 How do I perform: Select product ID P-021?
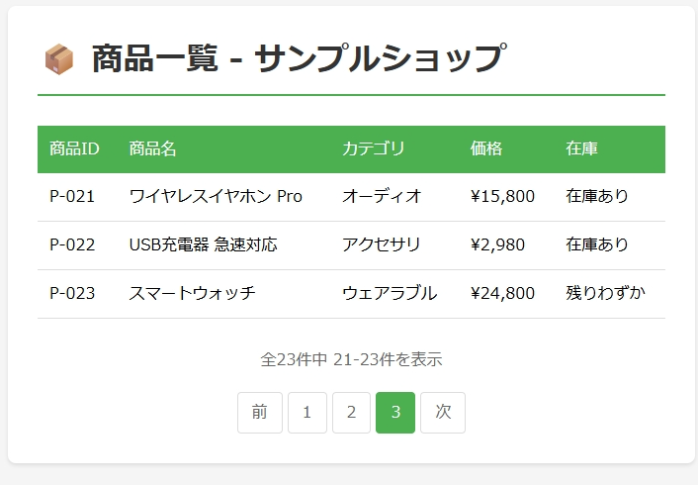pos(72,196)
